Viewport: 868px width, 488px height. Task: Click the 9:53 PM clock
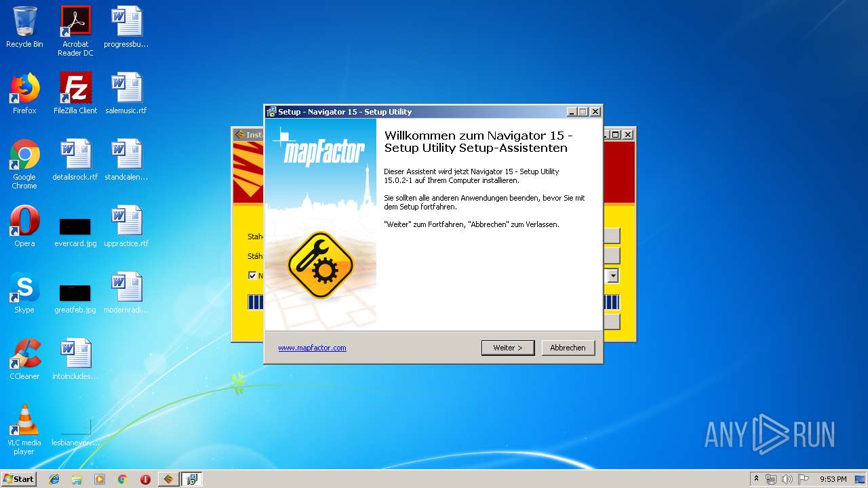pos(833,479)
